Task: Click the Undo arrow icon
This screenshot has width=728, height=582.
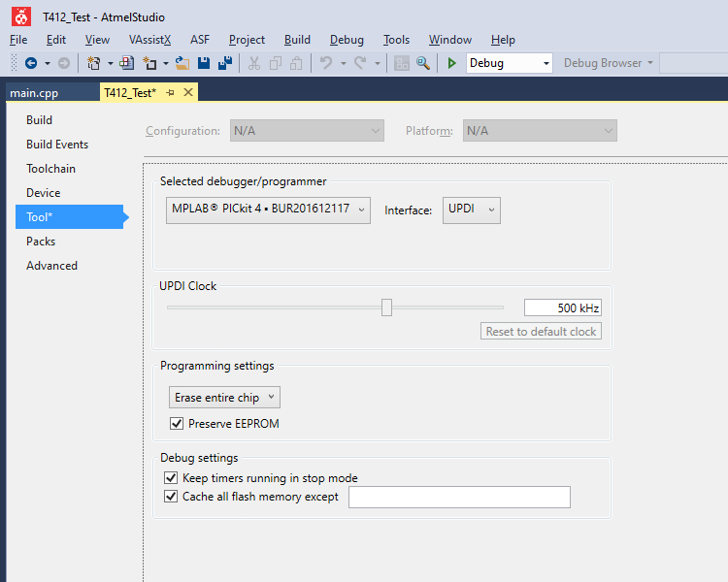Action: (x=326, y=63)
